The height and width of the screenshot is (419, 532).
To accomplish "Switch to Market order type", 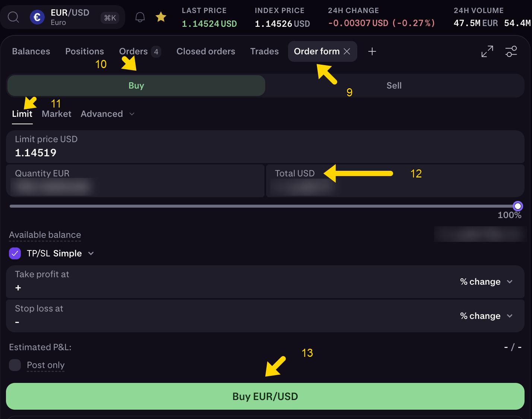I will coord(57,114).
